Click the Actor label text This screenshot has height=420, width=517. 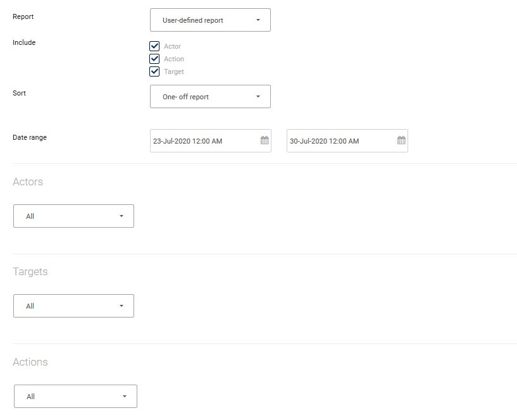point(172,47)
